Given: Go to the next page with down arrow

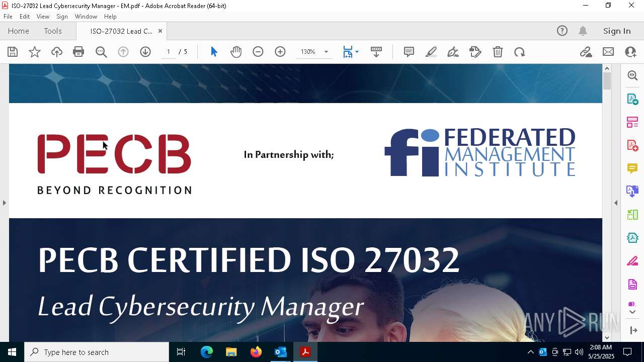Looking at the screenshot, I should point(145,52).
